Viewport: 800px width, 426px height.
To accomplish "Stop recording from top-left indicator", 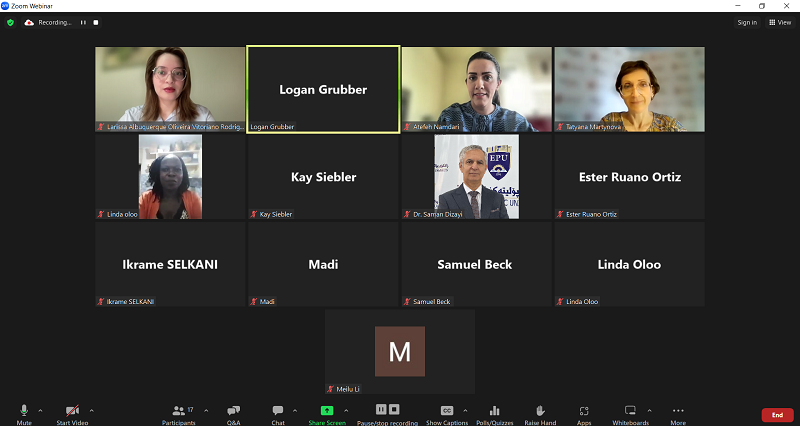I will pyautogui.click(x=97, y=22).
